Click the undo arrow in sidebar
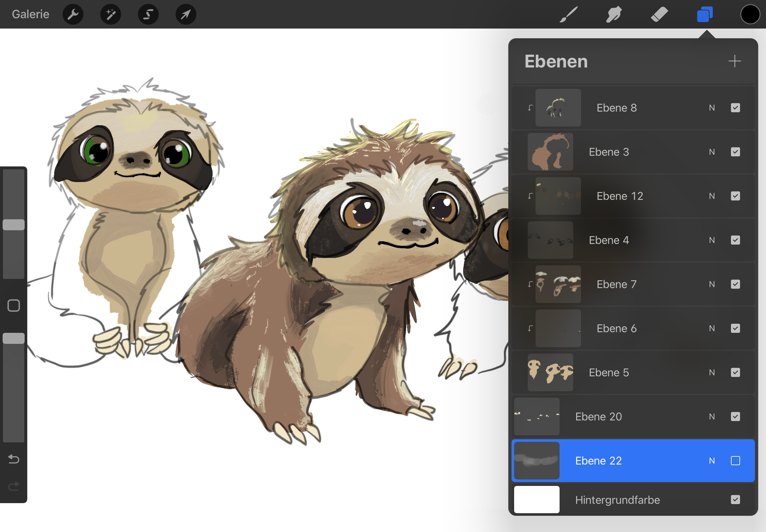Screen dimensions: 766x532 click(x=14, y=459)
